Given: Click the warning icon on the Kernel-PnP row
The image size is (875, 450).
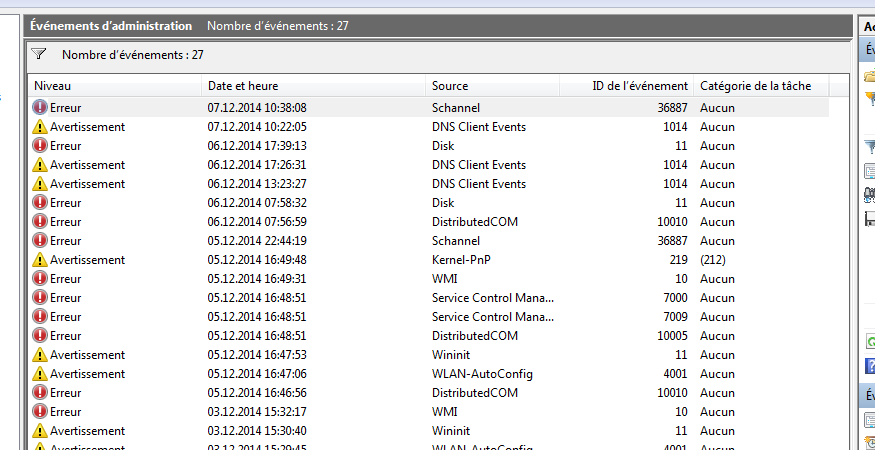Looking at the screenshot, I should point(40,260).
